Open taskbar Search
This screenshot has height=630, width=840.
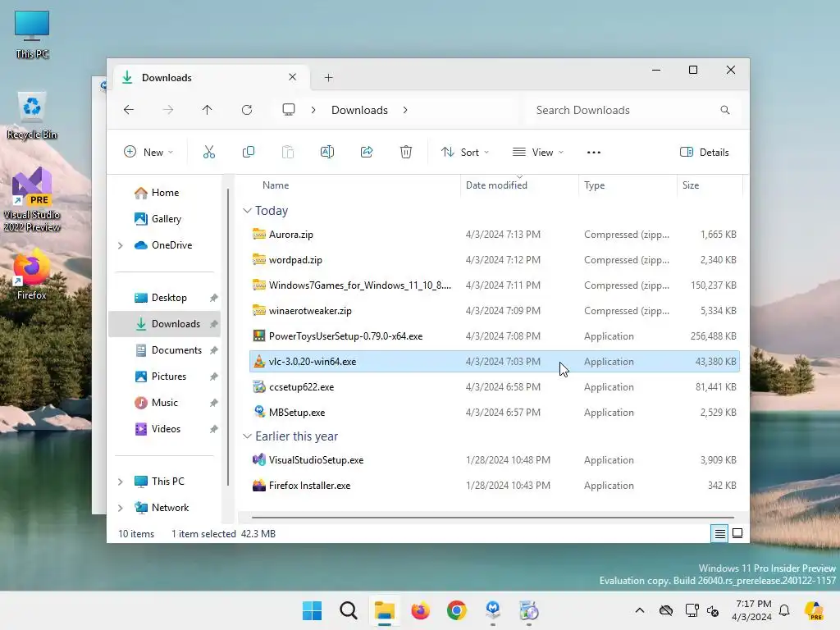click(348, 610)
